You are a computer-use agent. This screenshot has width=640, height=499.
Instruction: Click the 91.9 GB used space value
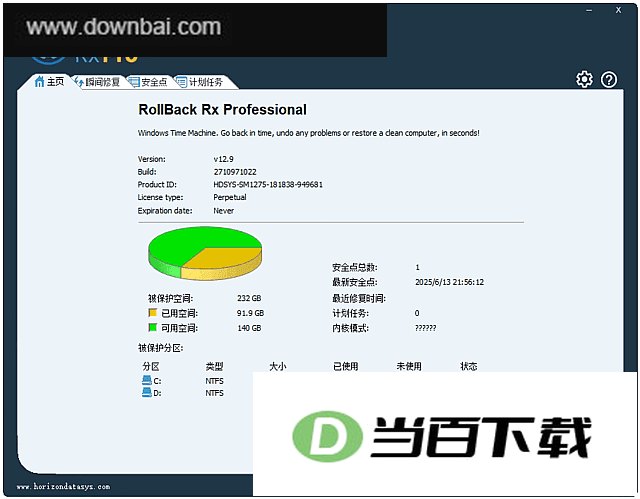coord(250,313)
